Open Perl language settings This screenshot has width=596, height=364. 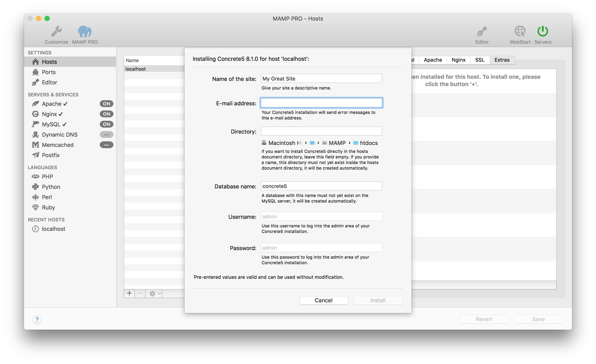point(42,197)
